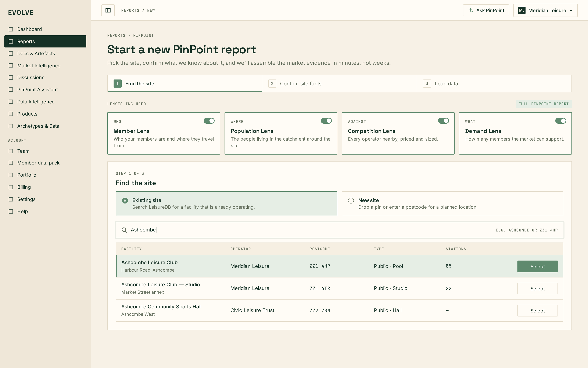Click the Member data pack icon

[11, 163]
